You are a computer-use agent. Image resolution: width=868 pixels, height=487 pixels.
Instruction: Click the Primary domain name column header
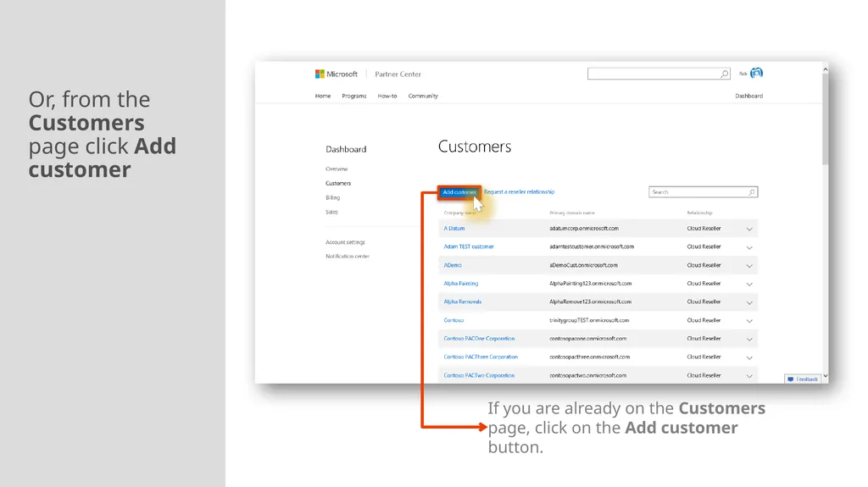pos(572,213)
